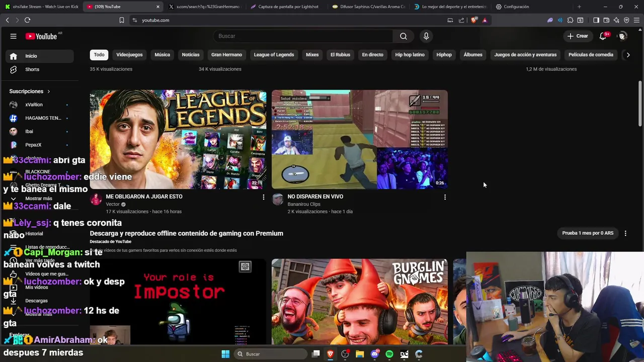The width and height of the screenshot is (644, 362).
Task: Open the Your role is Impostor thumbnail
Action: (178, 302)
